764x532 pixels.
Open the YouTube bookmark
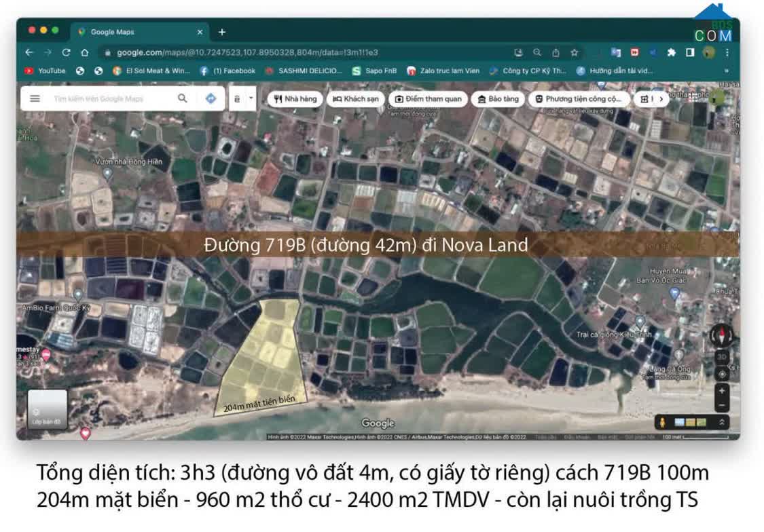45,71
